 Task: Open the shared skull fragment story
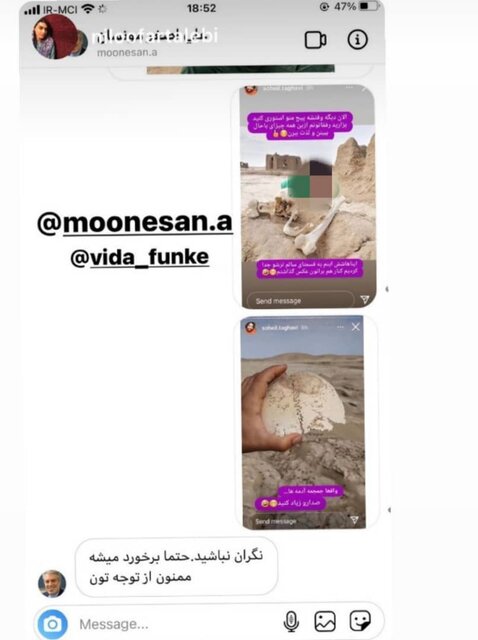click(x=303, y=422)
